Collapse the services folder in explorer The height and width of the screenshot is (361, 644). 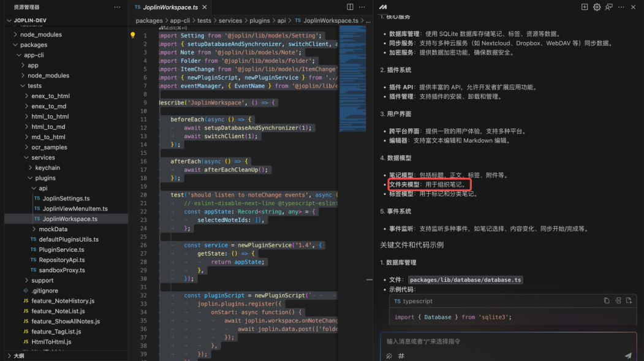[43, 158]
